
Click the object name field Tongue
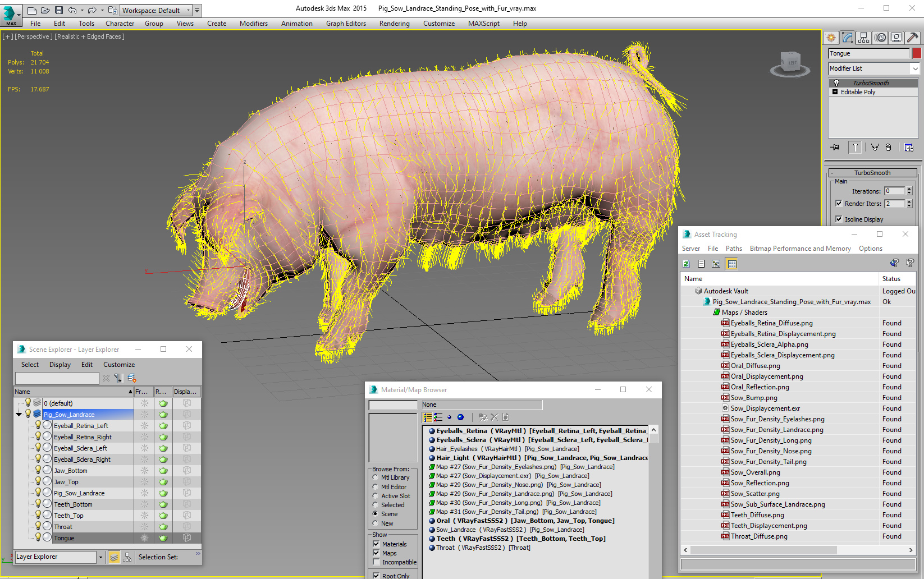click(869, 53)
